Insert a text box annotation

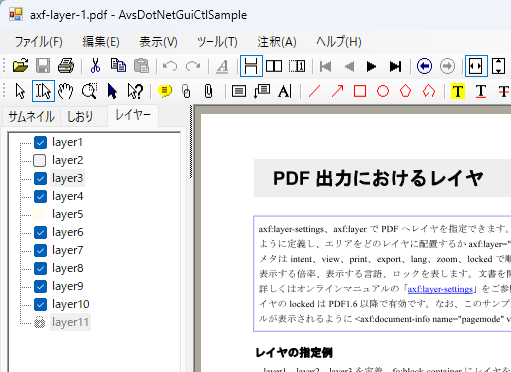pyautogui.click(x=239, y=91)
